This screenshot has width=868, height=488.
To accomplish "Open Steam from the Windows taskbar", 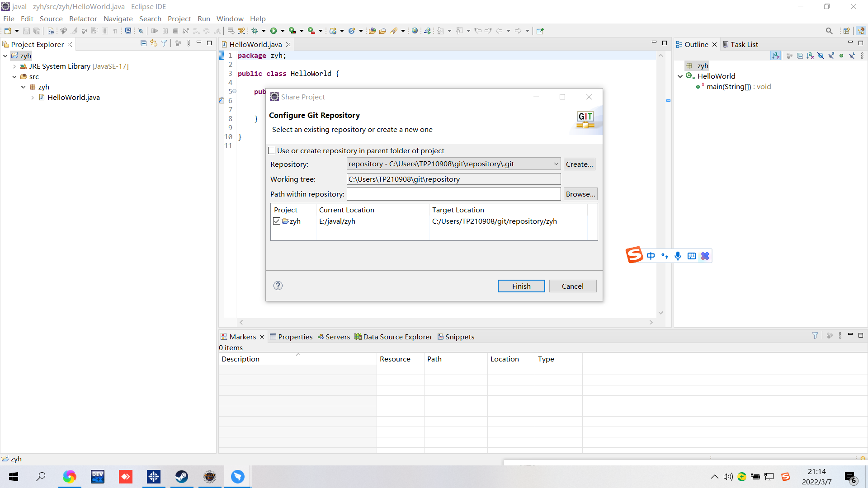I will [x=182, y=477].
